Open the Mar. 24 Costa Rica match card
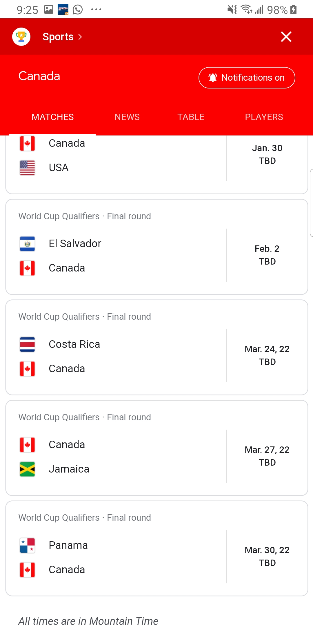Screen dimensions: 313x644 pyautogui.click(x=157, y=348)
